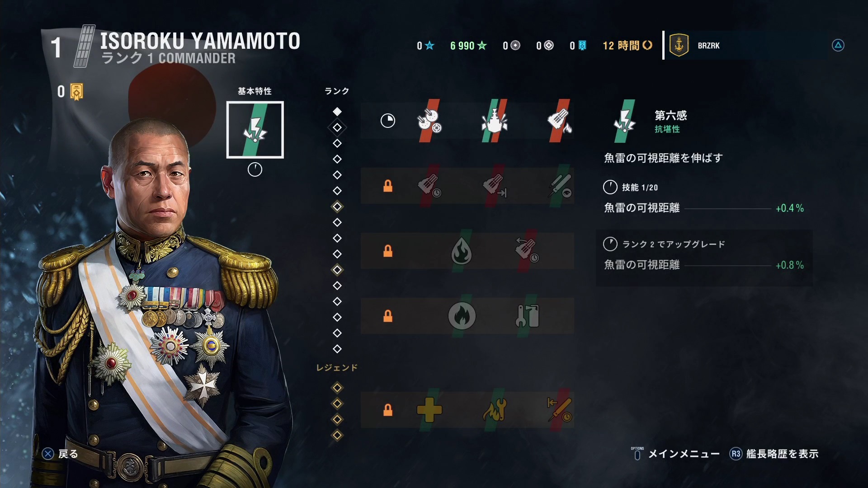868x488 pixels.
Task: Select the torpedo range legend skill icon
Action: 560,410
